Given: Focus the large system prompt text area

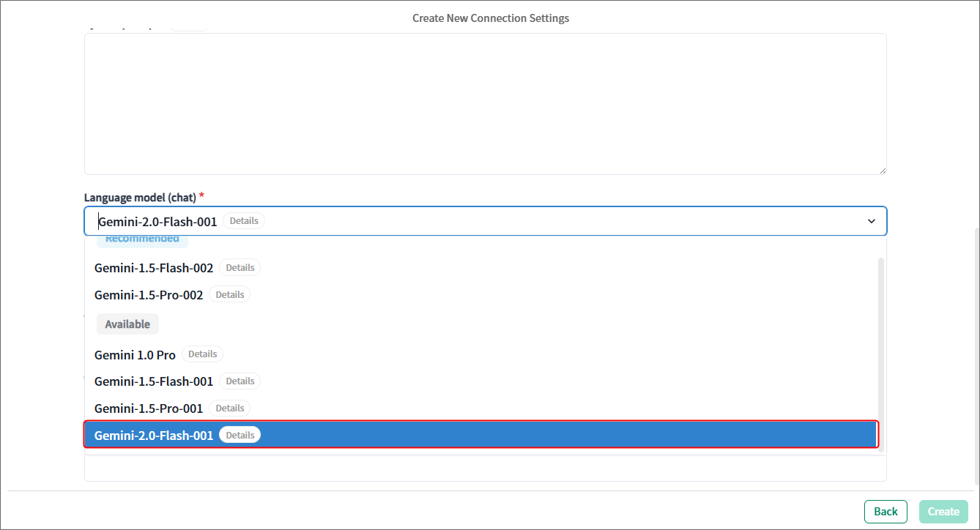Looking at the screenshot, I should coord(486,104).
